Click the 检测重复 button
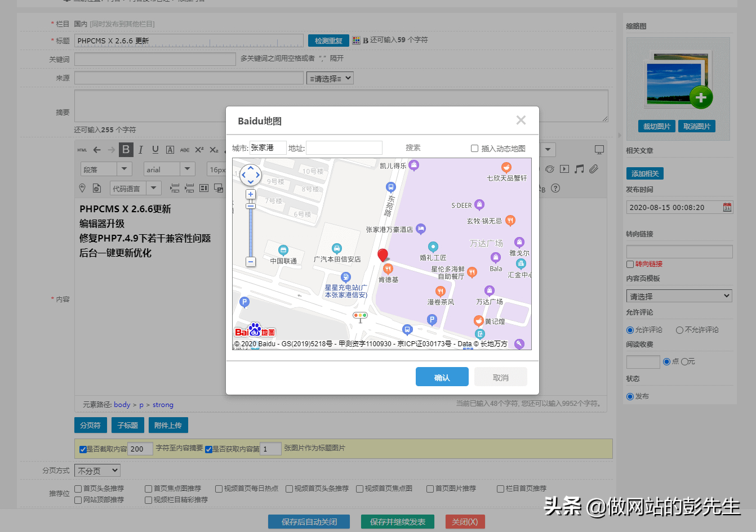Screen dimensions: 756x532 (x=328, y=41)
